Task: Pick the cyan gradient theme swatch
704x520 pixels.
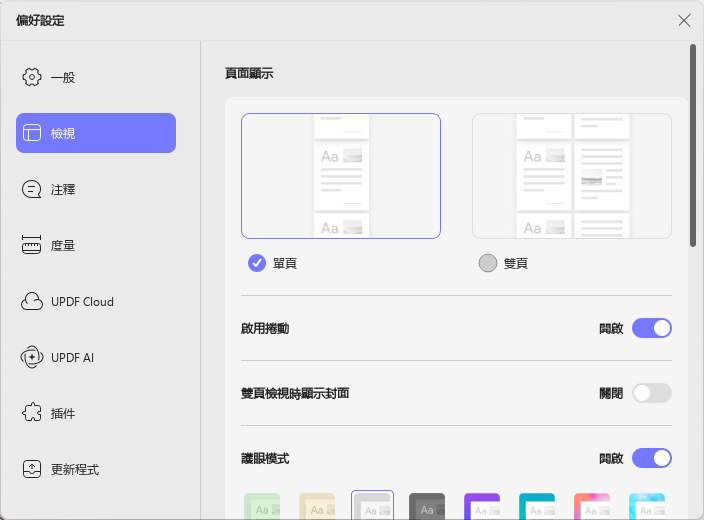Action: click(647, 507)
